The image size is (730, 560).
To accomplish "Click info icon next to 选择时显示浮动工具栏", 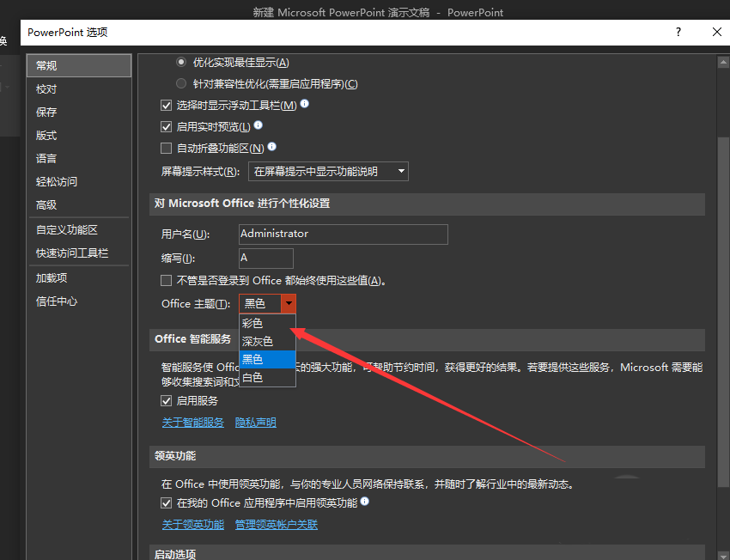I will tap(305, 103).
